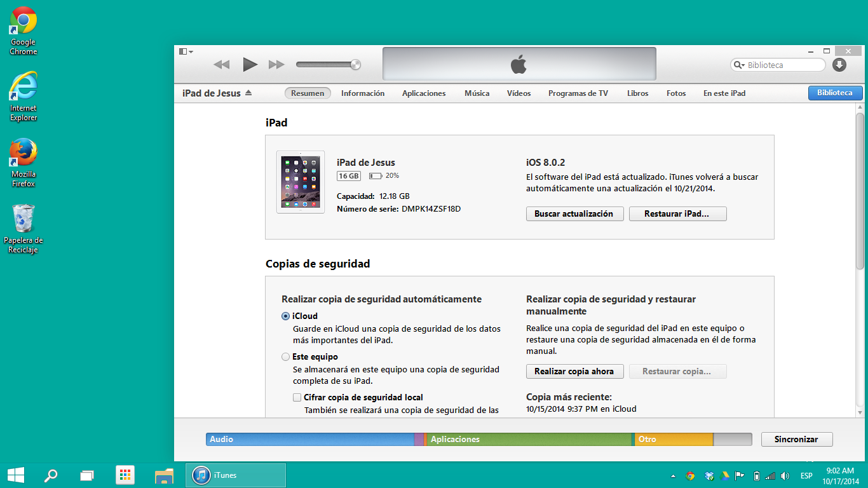This screenshot has height=488, width=868.
Task: Click the iPad device thumbnail
Action: point(301,182)
